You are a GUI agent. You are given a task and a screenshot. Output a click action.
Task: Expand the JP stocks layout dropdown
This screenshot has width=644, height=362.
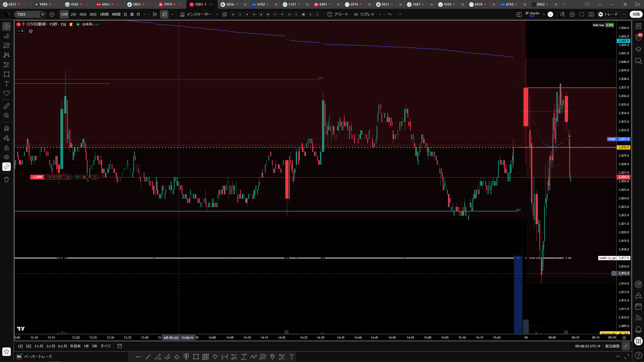544,14
